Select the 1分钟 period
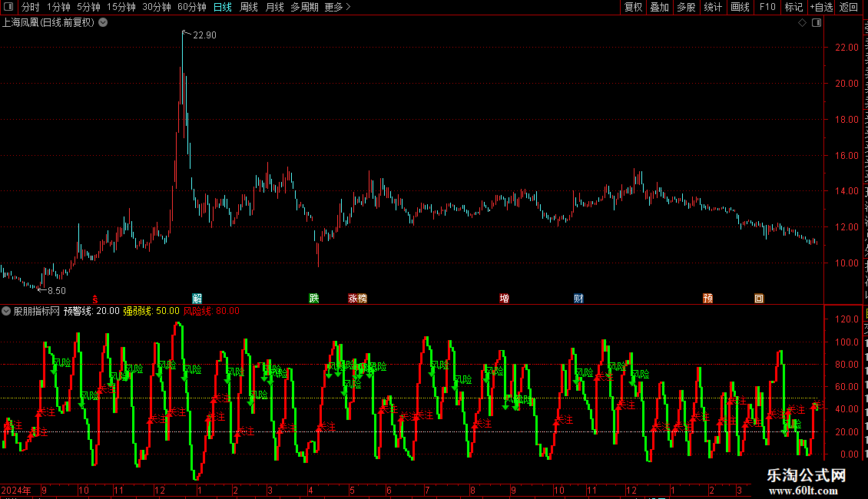 point(58,7)
